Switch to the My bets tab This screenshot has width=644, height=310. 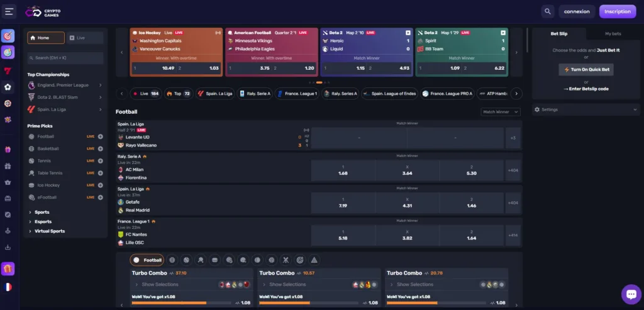(613, 33)
